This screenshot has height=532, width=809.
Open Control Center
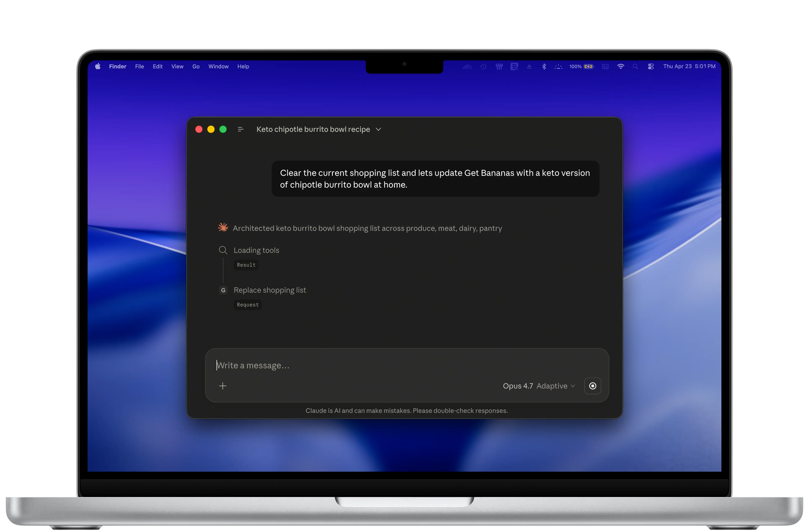point(651,67)
